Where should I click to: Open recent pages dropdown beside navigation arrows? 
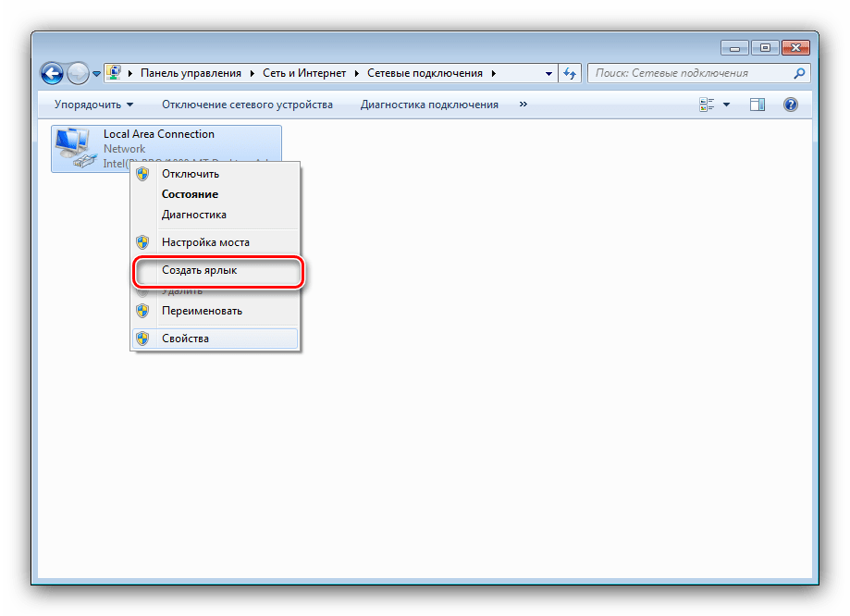point(96,74)
